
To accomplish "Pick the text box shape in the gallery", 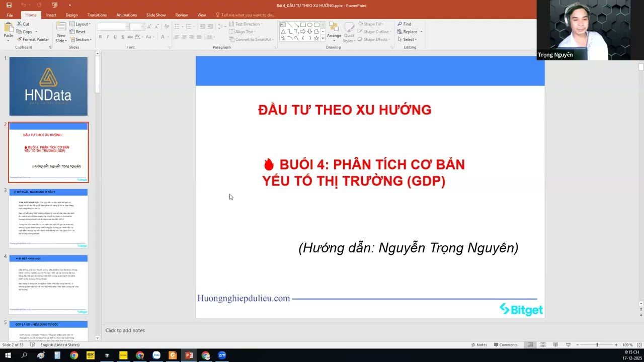I will pos(283,25).
